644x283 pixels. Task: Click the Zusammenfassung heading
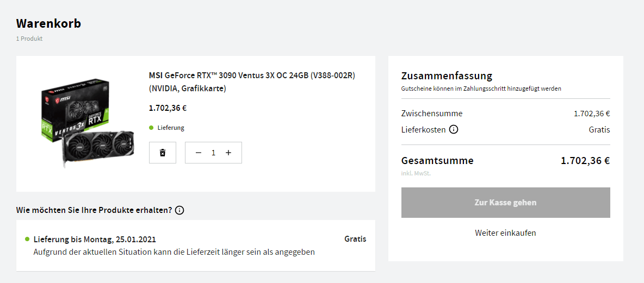point(447,76)
